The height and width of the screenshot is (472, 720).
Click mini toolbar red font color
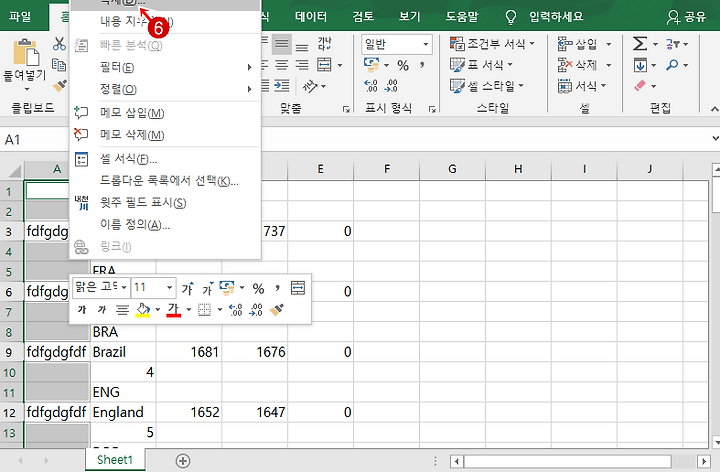[x=174, y=310]
